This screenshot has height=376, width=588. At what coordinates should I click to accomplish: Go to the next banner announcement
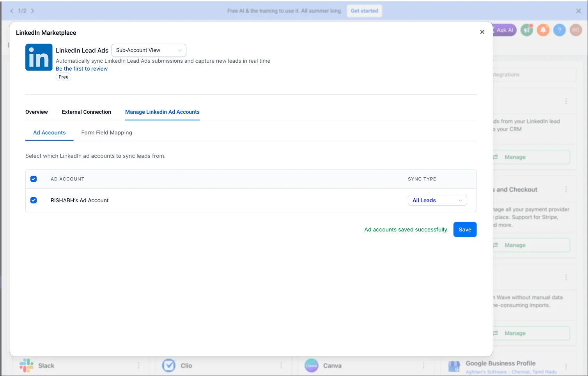32,11
